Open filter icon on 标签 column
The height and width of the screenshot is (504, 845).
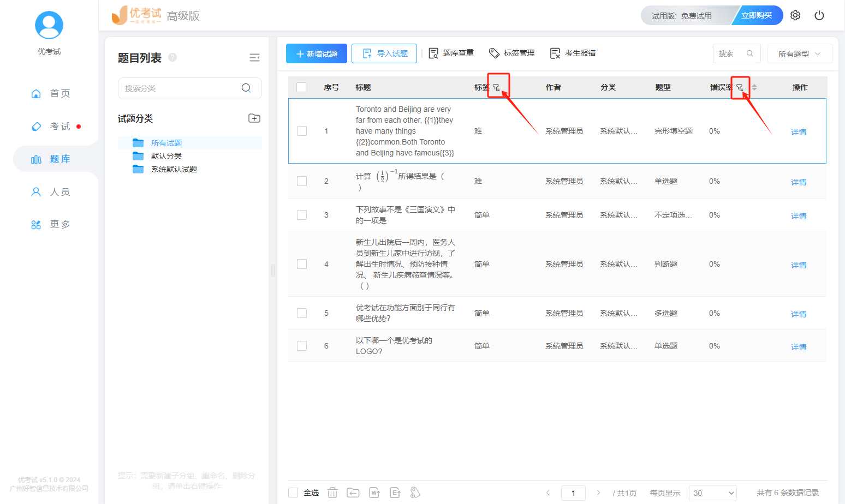pyautogui.click(x=496, y=87)
